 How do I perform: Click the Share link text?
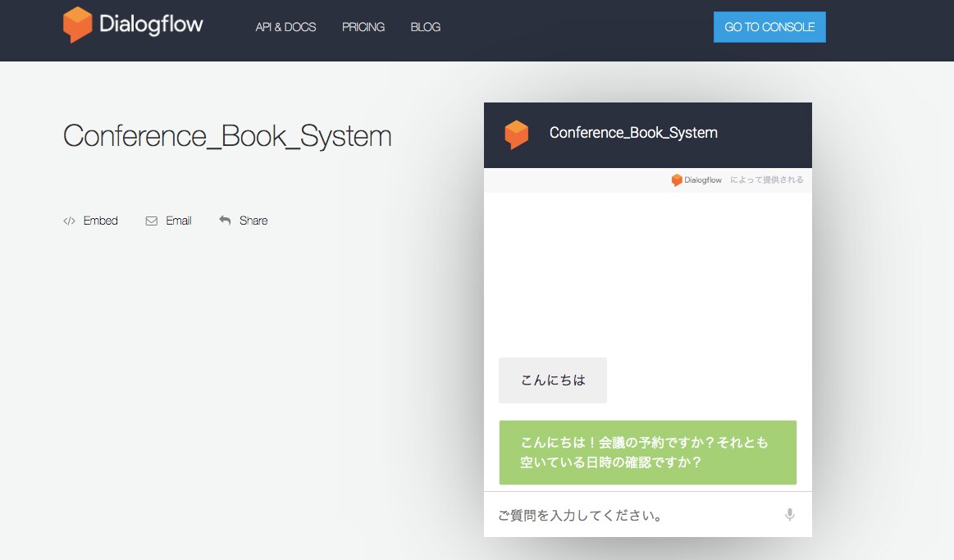click(253, 221)
